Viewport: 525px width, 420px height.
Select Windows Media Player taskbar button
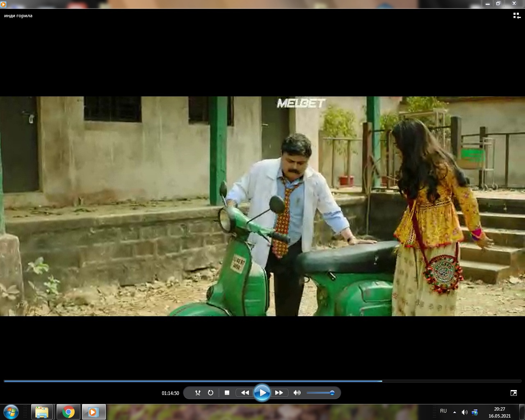(x=94, y=412)
